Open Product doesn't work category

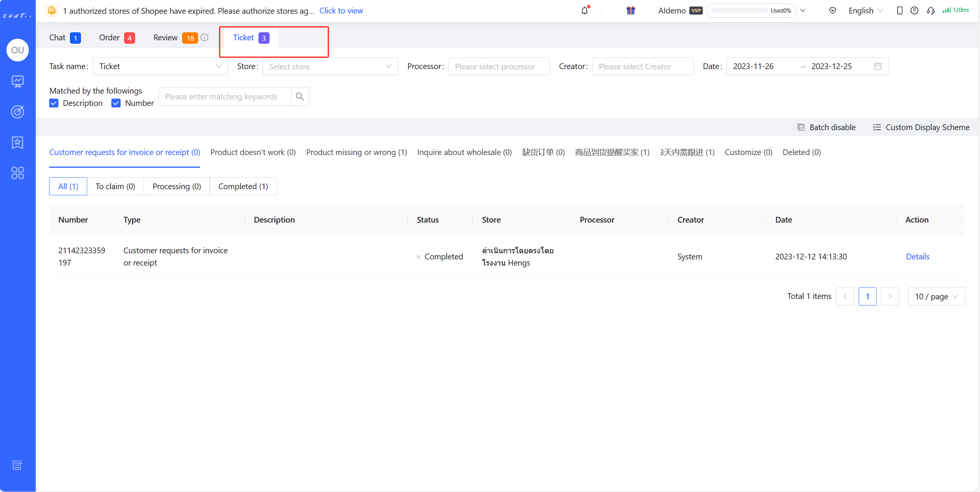tap(253, 152)
